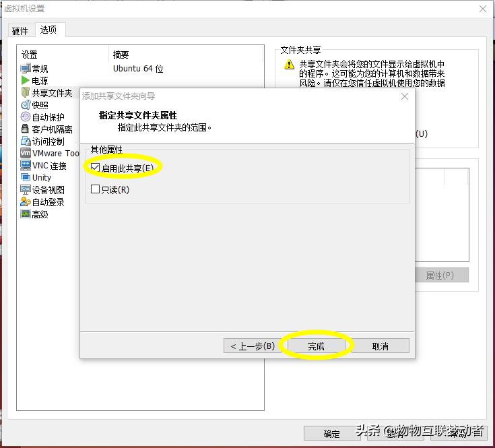Viewport: 495px width, 448px height.
Task: Click the 常规 (General) monitor icon
Action: (x=26, y=68)
